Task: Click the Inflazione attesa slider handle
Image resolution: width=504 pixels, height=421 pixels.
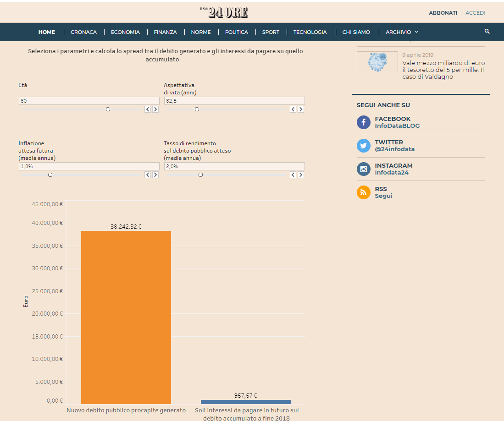Action: click(x=50, y=175)
